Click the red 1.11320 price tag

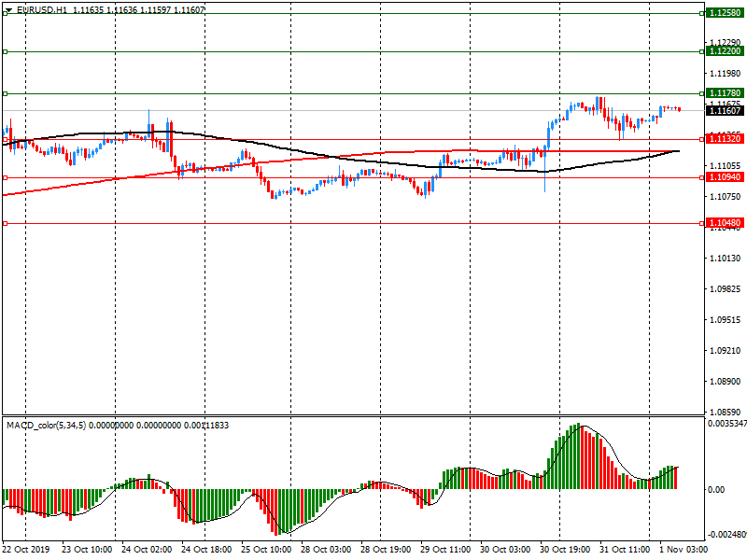pyautogui.click(x=725, y=138)
